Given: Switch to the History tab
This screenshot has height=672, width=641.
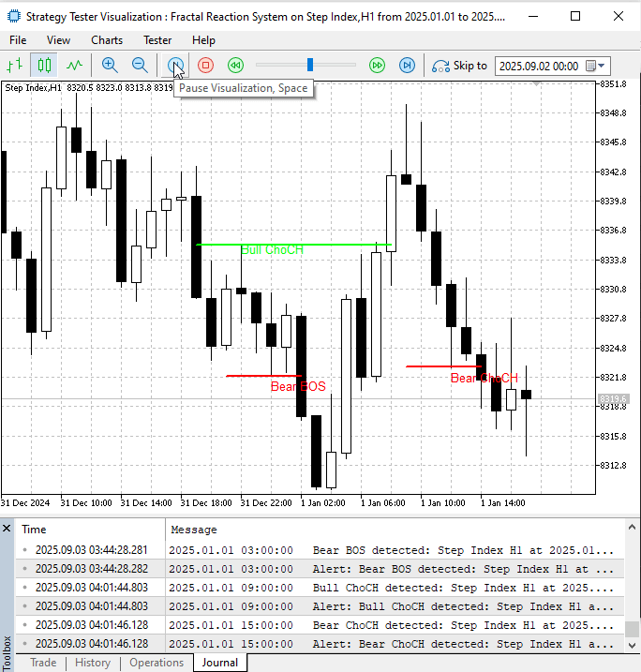Looking at the screenshot, I should pos(93,663).
